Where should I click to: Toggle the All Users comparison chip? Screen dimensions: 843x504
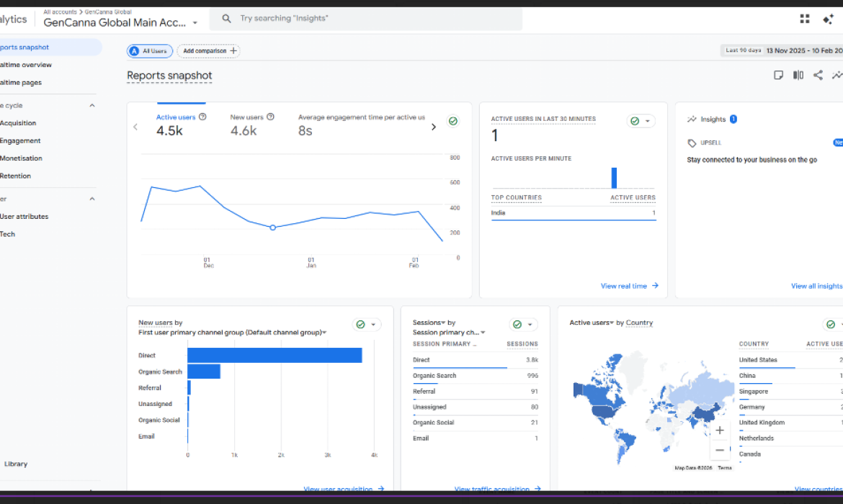coord(149,51)
